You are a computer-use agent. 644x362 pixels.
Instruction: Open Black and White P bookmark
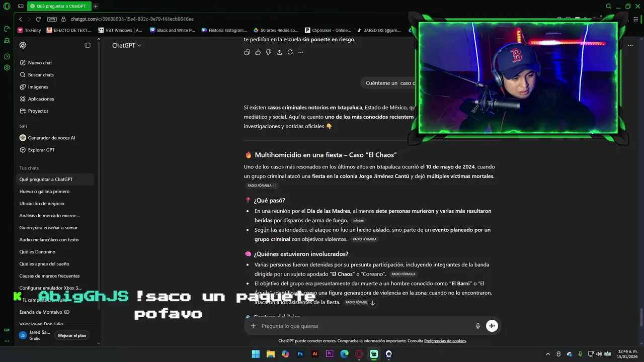click(173, 30)
